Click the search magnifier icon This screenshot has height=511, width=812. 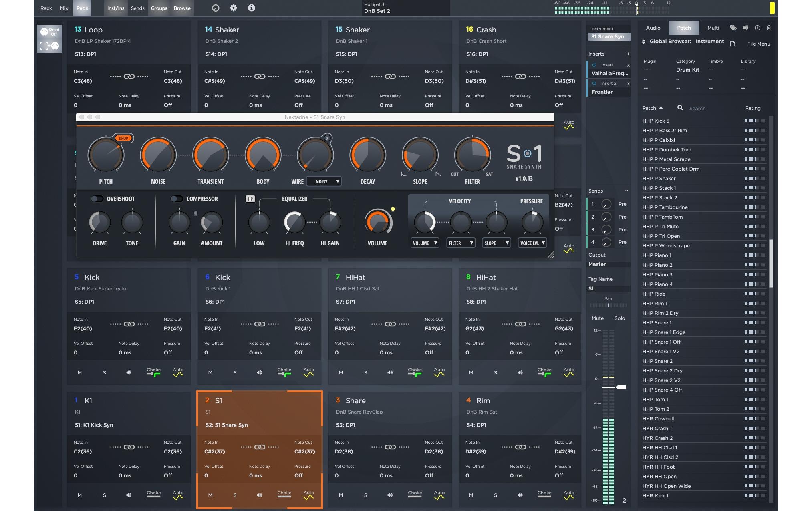(x=680, y=108)
